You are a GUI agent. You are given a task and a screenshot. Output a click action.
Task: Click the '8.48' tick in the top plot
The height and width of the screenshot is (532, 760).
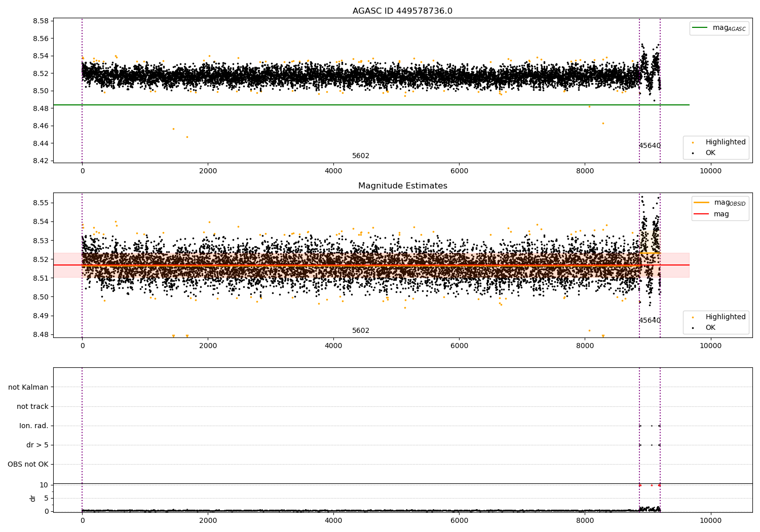tap(41, 108)
